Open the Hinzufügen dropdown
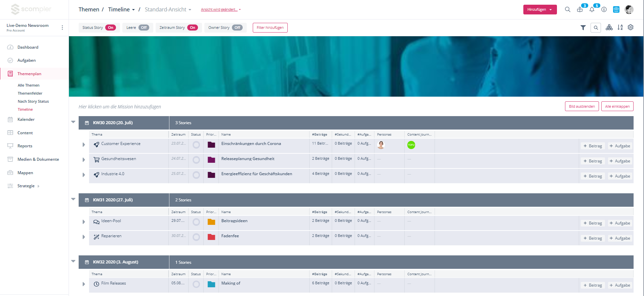 pos(540,9)
